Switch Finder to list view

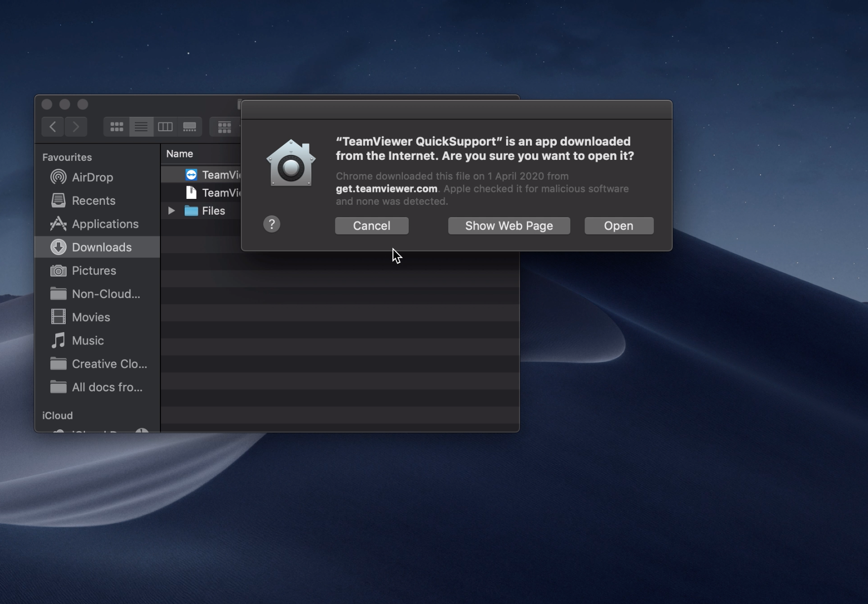pyautogui.click(x=141, y=127)
